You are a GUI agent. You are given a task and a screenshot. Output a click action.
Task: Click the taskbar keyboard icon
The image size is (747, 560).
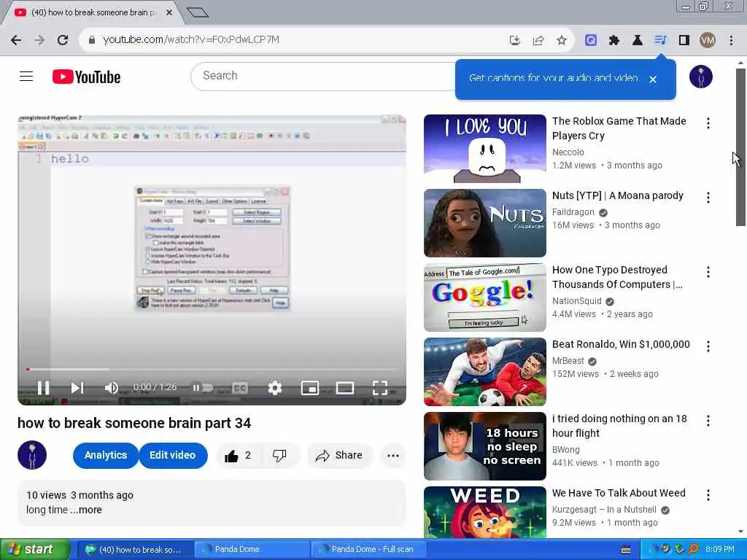[626, 550]
